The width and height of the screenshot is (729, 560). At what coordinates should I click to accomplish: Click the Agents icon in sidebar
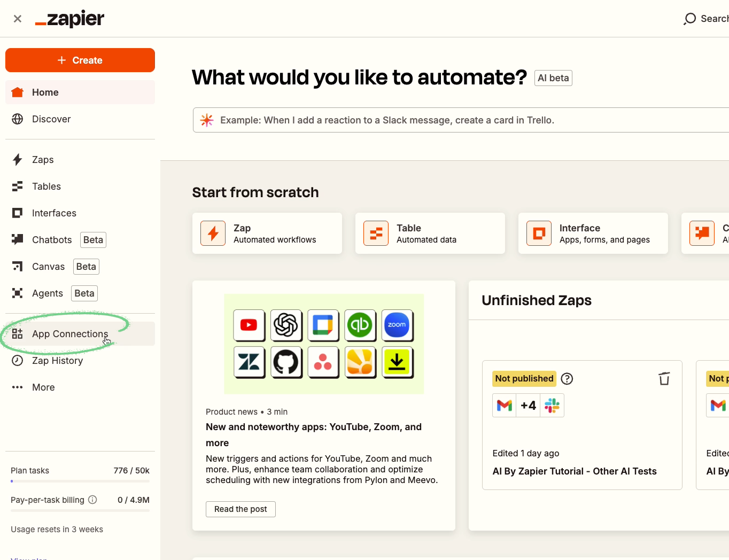click(x=18, y=293)
